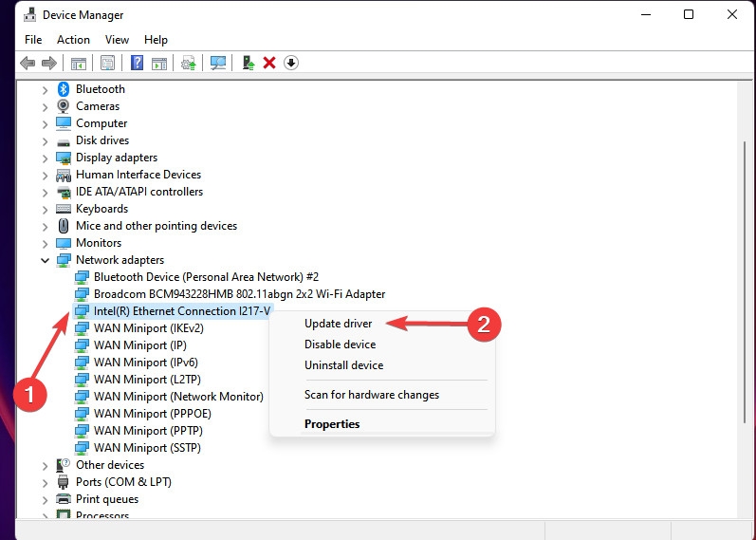Image resolution: width=756 pixels, height=540 pixels.
Task: Select WAN Miniport (IKEv2)
Action: (149, 328)
